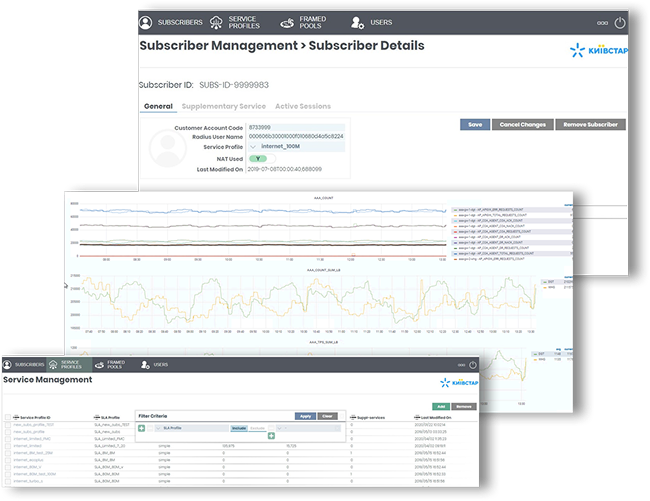Image resolution: width=650 pixels, height=501 pixels.
Task: Expand the Service Profile internet_100M dropdown
Action: click(x=253, y=147)
